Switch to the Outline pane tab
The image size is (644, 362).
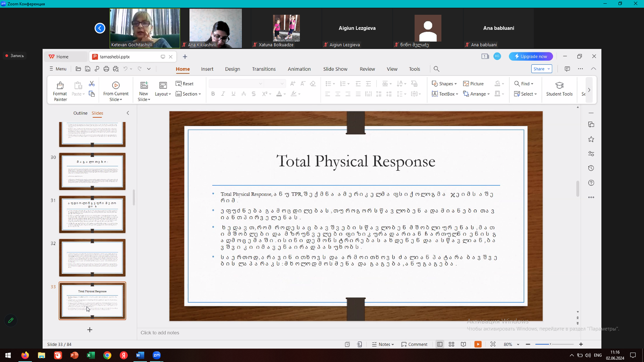pos(80,113)
